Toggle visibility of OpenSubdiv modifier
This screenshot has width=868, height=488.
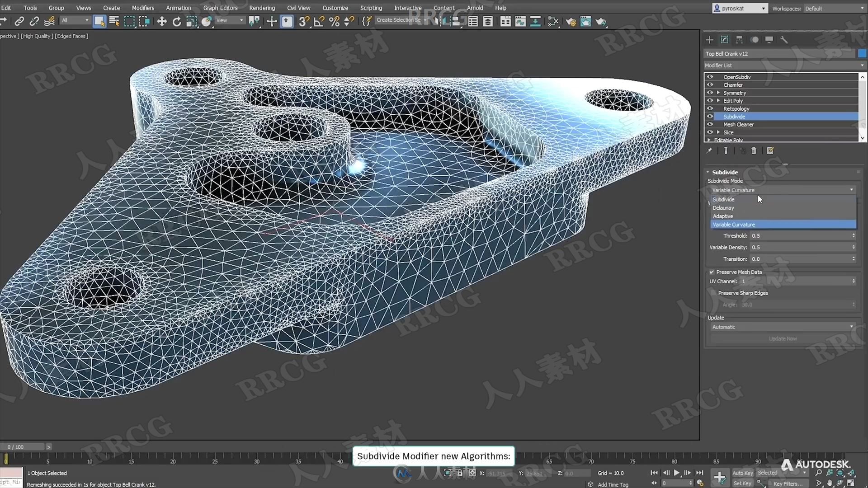pyautogui.click(x=710, y=76)
